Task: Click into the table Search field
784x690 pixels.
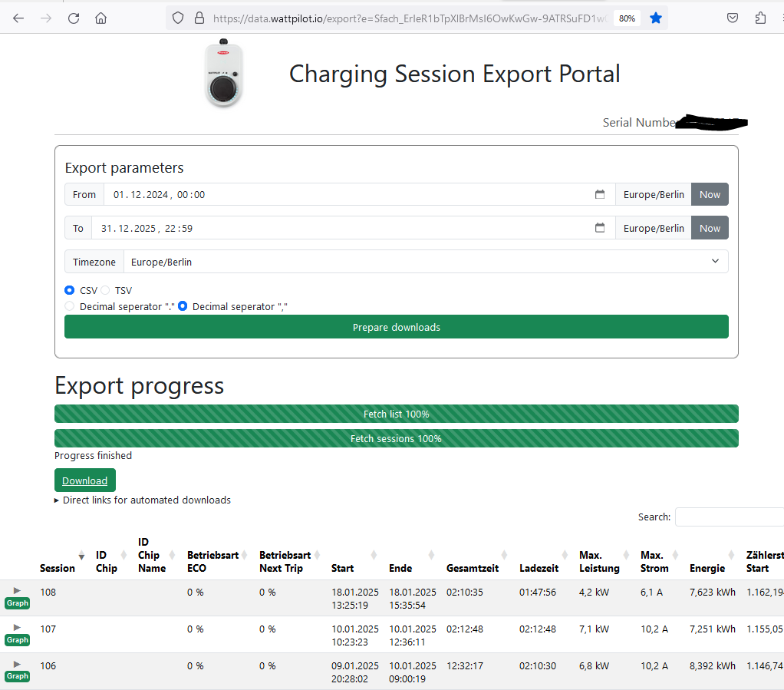Action: (x=729, y=517)
